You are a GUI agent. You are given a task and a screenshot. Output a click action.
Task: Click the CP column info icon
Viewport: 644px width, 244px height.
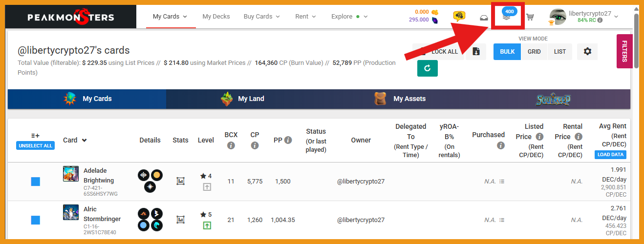[255, 145]
